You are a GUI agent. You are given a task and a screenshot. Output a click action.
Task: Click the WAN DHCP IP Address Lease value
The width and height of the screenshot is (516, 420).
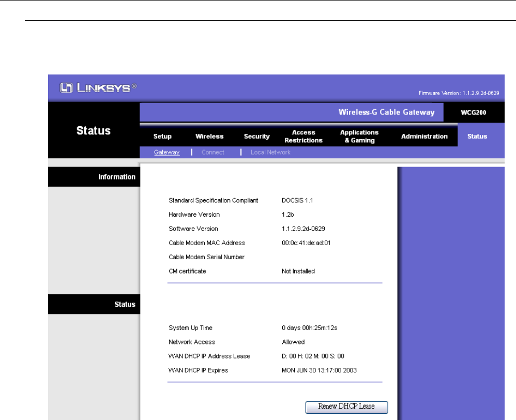[x=313, y=356]
